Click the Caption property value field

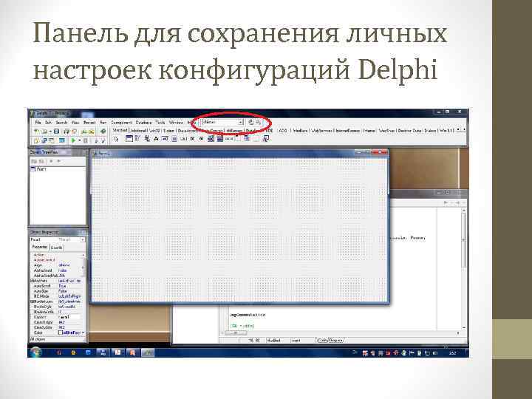(69, 317)
